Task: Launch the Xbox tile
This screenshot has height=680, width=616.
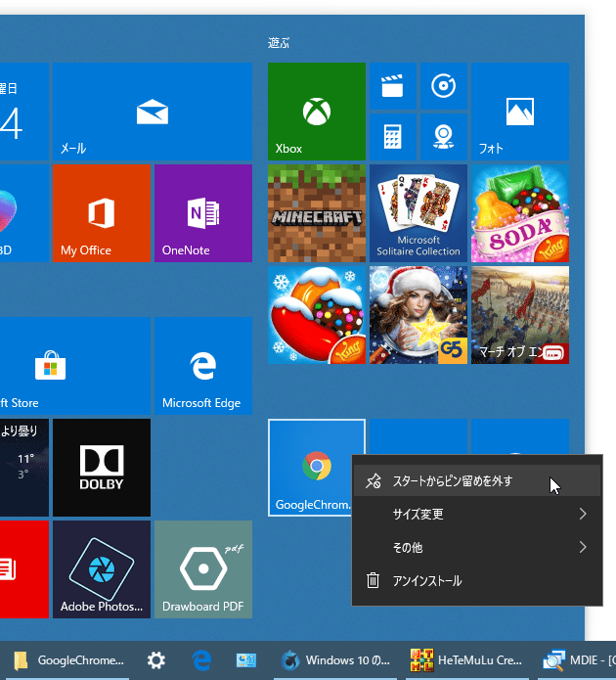Action: (x=317, y=112)
